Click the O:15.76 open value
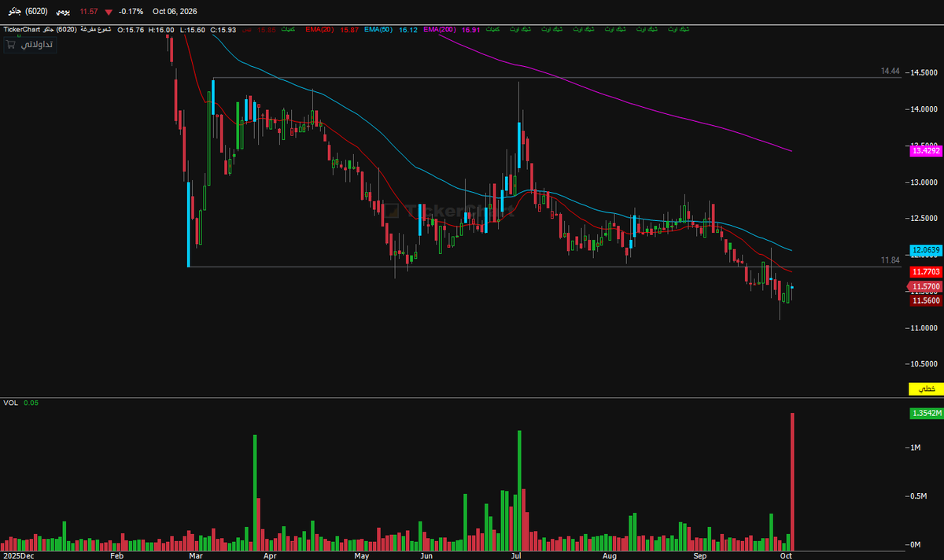 pyautogui.click(x=131, y=29)
